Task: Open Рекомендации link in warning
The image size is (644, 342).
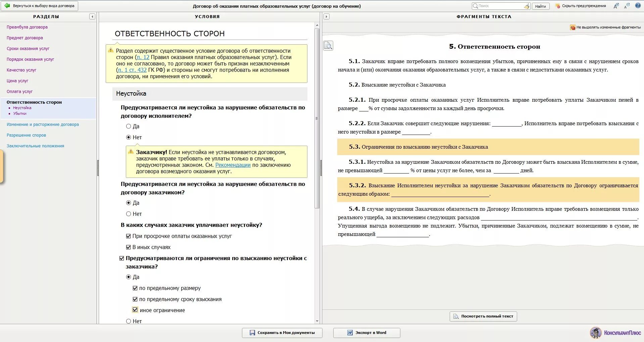Action: tap(233, 165)
